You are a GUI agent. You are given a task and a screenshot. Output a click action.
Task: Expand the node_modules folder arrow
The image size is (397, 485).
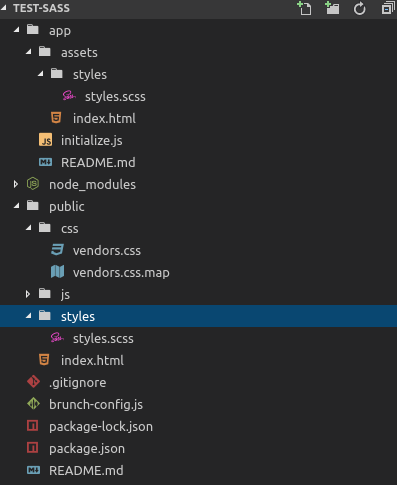pos(16,184)
